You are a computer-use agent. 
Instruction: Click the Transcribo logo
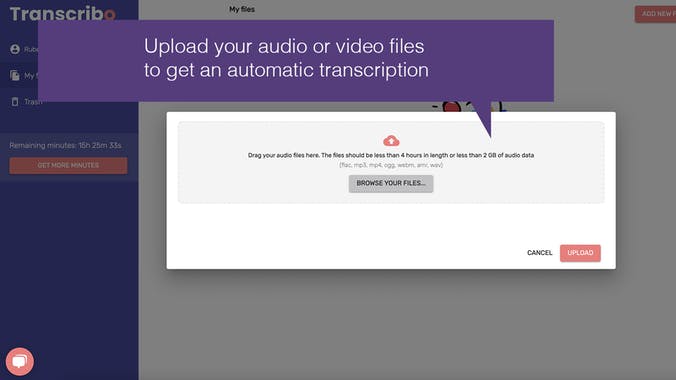point(63,14)
